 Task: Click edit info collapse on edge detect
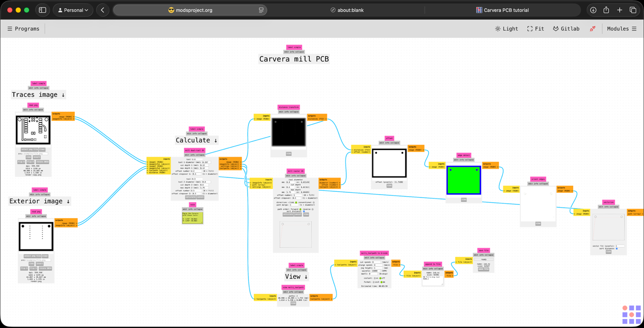pos(463,160)
